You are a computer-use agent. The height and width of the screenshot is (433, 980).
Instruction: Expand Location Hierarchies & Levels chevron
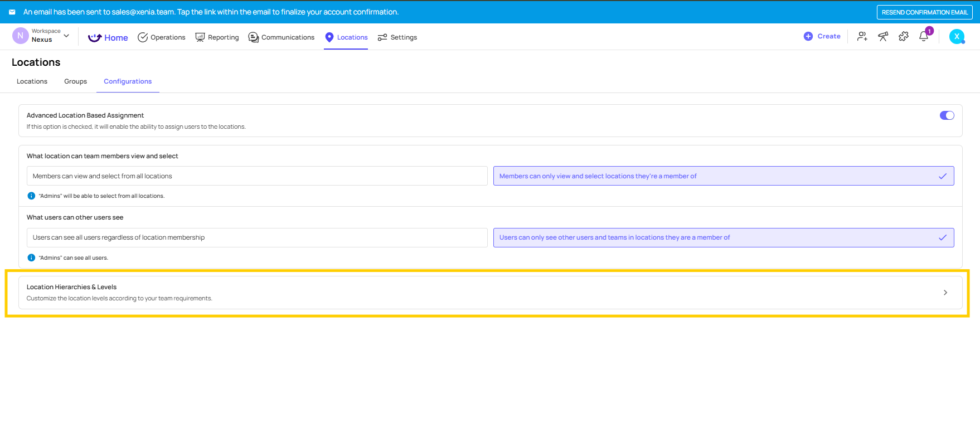[945, 293]
